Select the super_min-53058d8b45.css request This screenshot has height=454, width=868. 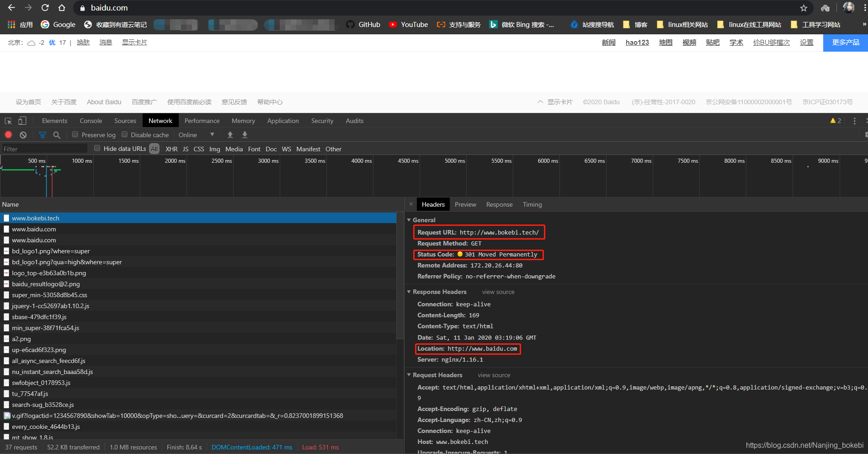tap(198, 295)
